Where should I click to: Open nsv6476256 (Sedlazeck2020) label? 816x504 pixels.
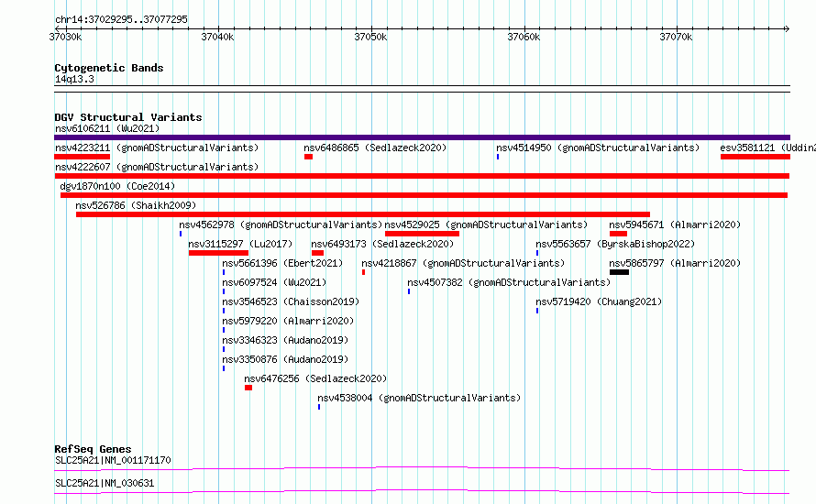316,378
